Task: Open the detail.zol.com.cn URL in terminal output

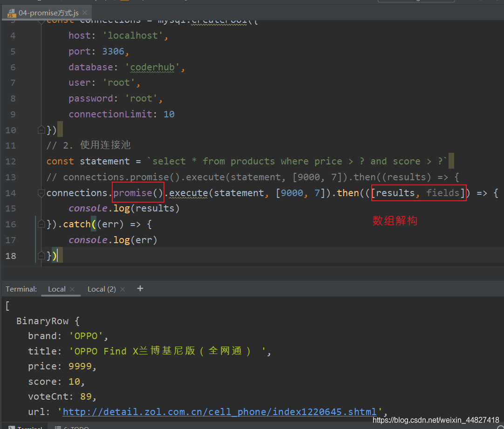Action: (219, 412)
